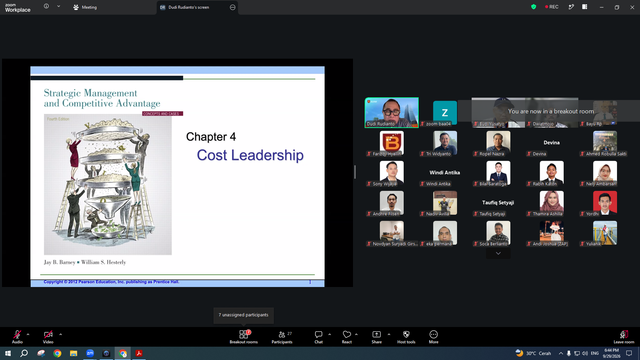Viewport: 640px width, 360px height.
Task: Click the Leave room button
Action: 624,337
